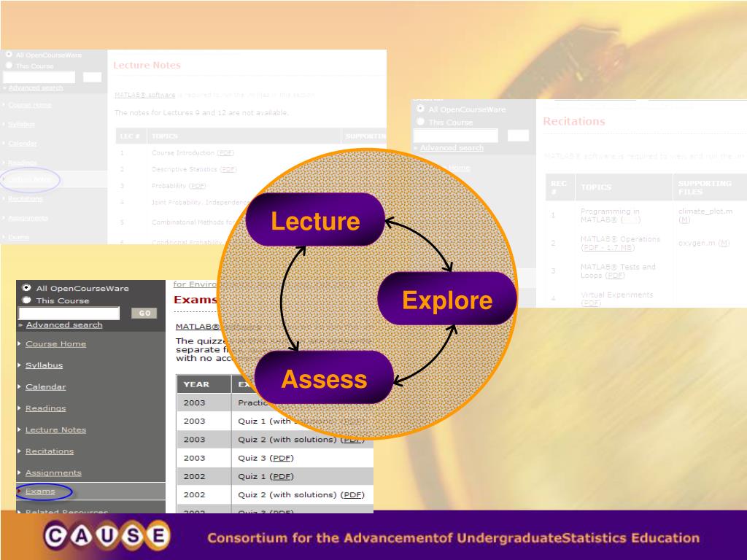747x560 pixels.
Task: Select All OpenCourseWare radio on Lecture Notes page
Action: pos(9,54)
